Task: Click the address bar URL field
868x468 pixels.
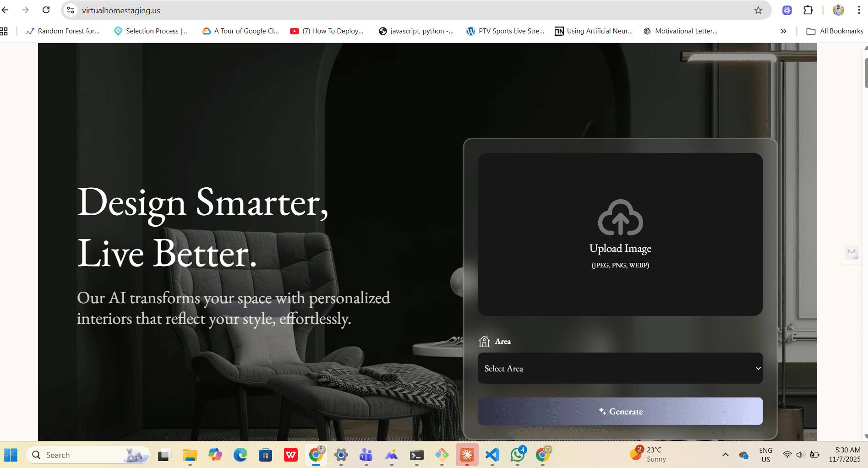Action: [366, 10]
